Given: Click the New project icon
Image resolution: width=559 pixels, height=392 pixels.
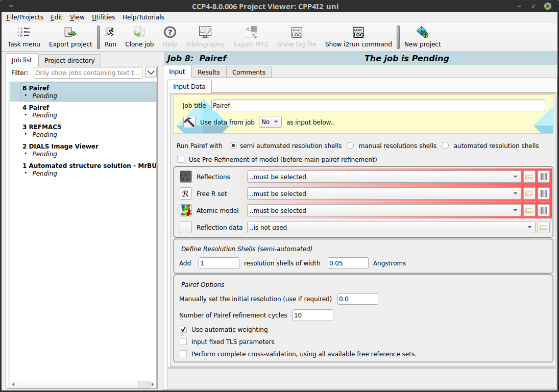Looking at the screenshot, I should click(423, 33).
